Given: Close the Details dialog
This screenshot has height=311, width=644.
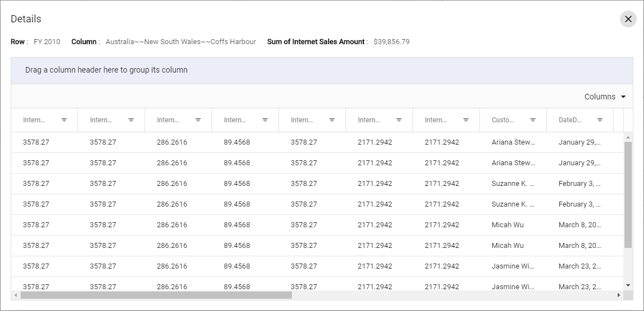Looking at the screenshot, I should (x=628, y=19).
